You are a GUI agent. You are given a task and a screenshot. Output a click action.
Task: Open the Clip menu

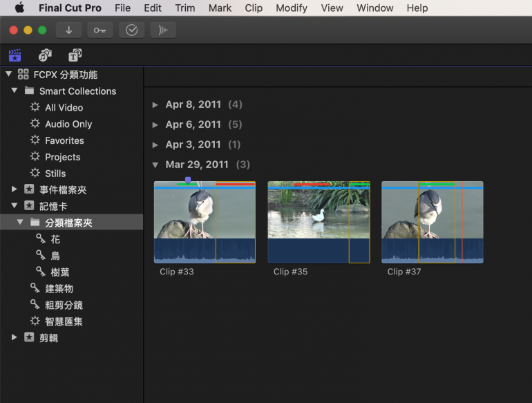[254, 8]
